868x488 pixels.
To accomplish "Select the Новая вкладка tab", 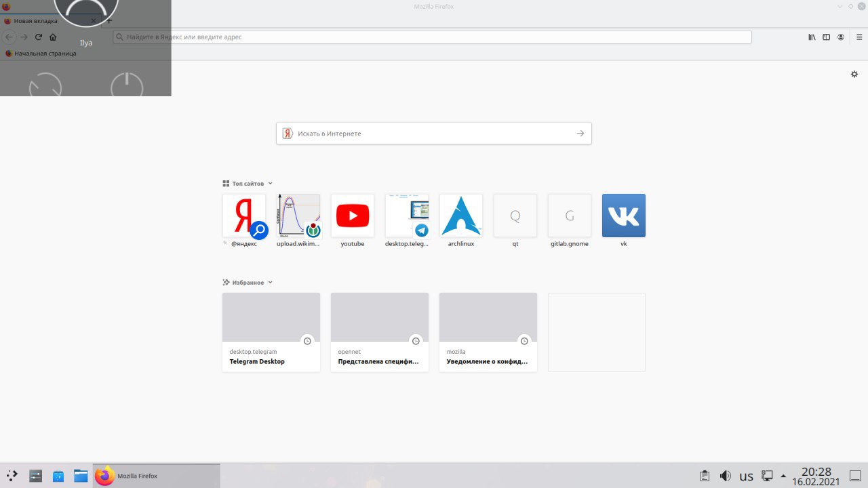I will point(50,21).
